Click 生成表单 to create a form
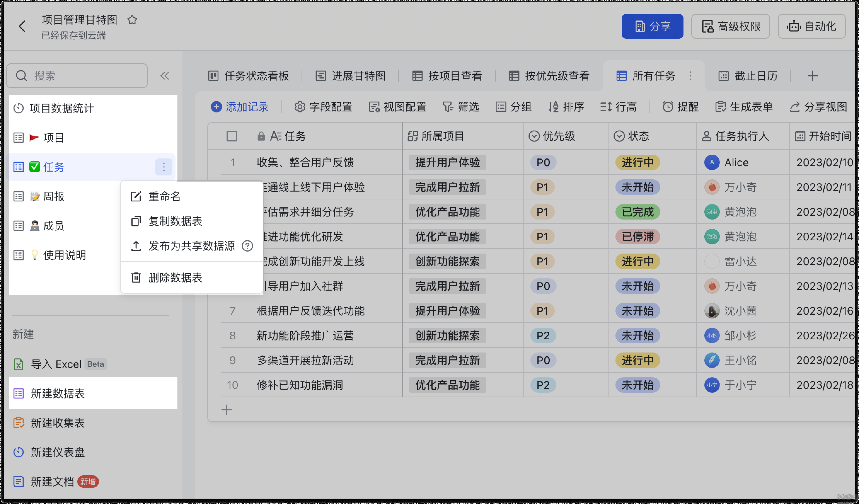Viewport: 859px width, 504px height. pos(744,107)
